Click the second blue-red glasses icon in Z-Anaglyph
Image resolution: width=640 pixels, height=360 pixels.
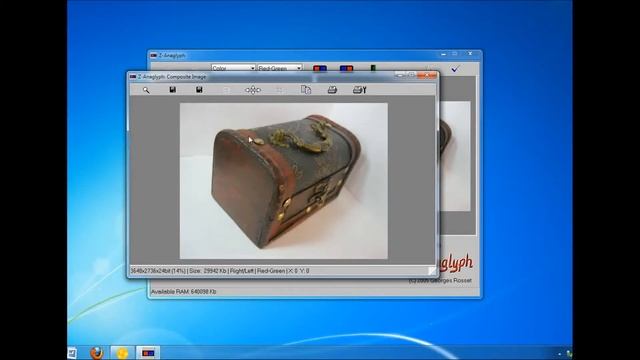(x=346, y=68)
